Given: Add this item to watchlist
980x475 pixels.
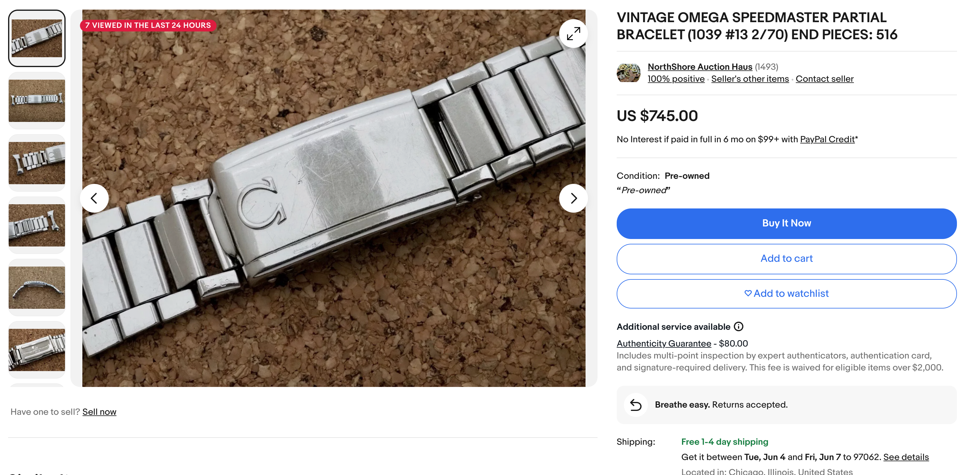Looking at the screenshot, I should tap(786, 294).
